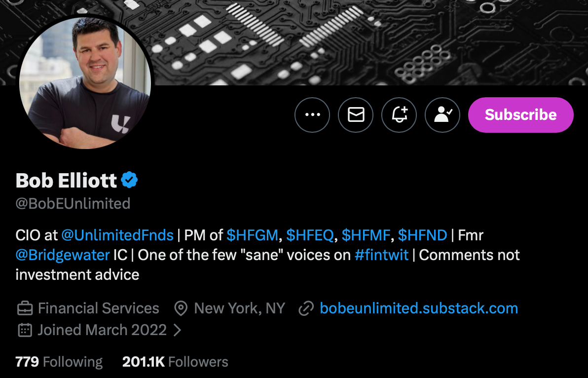The image size is (588, 378).
Task: Click the location pin icon near New York
Action: pyautogui.click(x=181, y=308)
